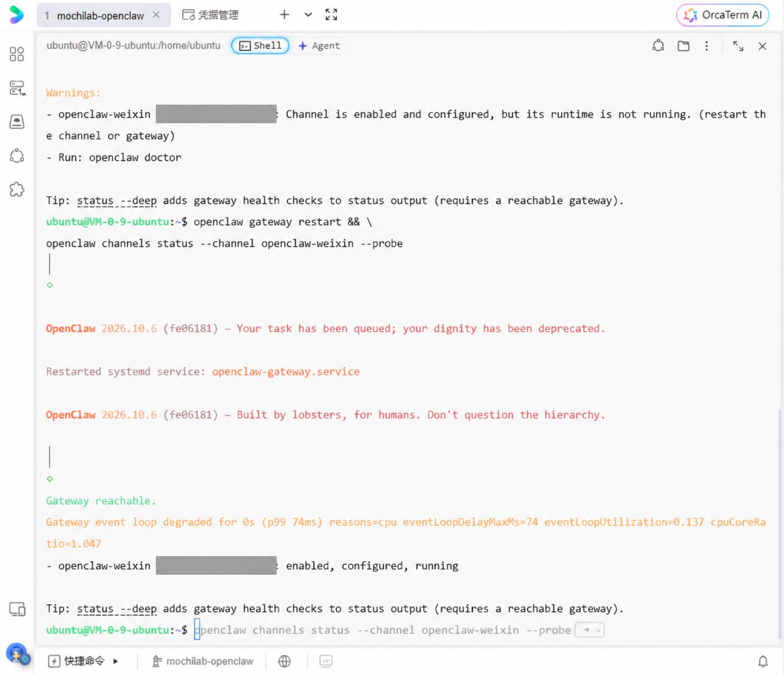The width and height of the screenshot is (784, 675).
Task: Open the server list sidebar icon
Action: 17,88
